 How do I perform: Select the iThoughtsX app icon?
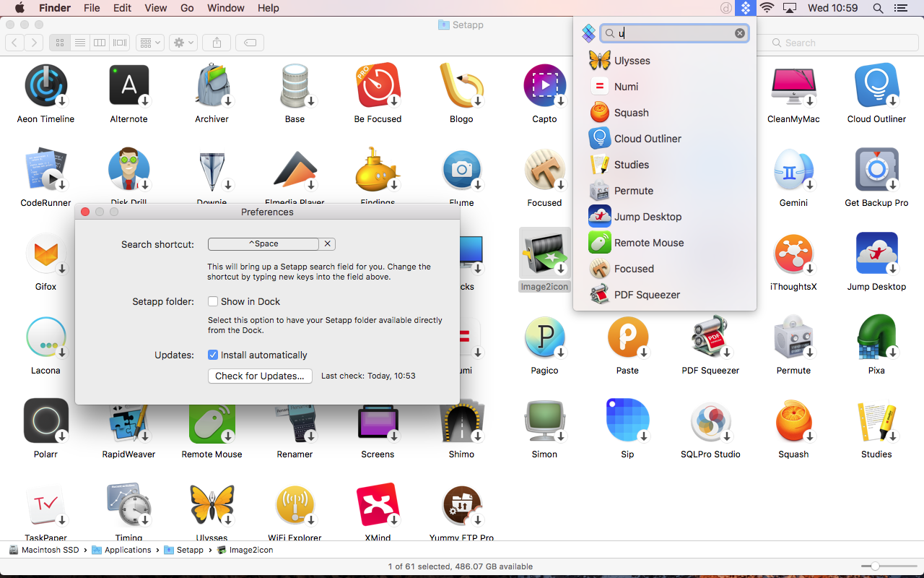coord(793,253)
